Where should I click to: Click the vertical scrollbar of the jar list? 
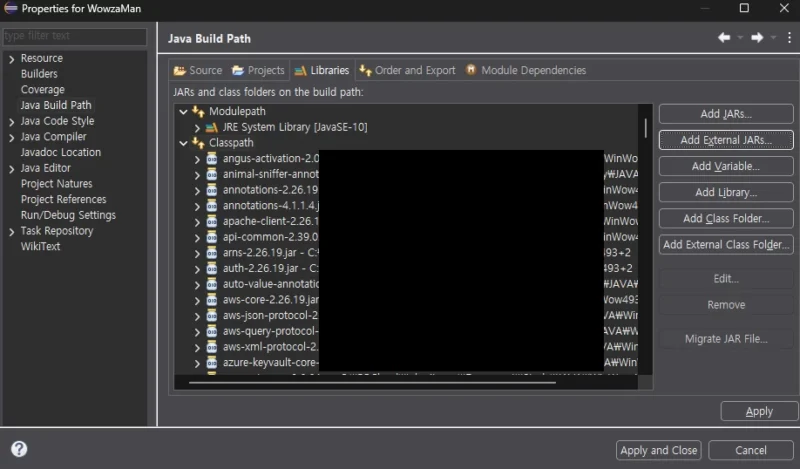coord(645,128)
